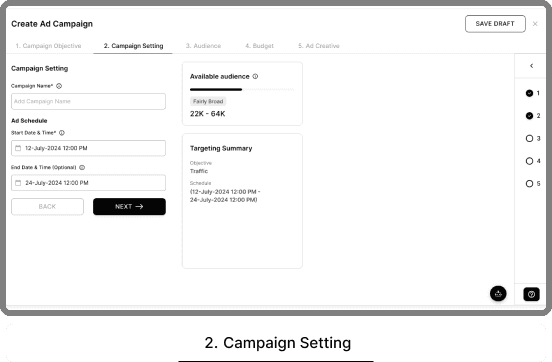Viewport: 552px width, 362px height.
Task: Select step 5 circle in side stepper
Action: 529,183
